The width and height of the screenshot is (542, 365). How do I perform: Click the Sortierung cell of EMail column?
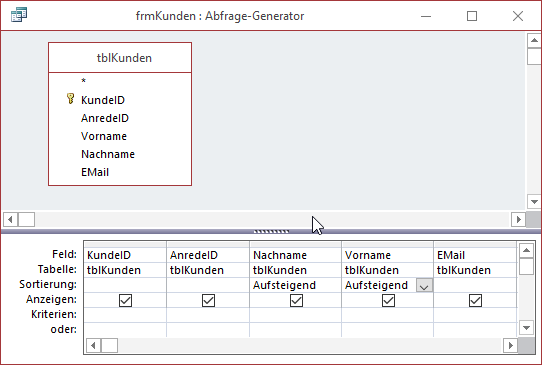coord(475,285)
